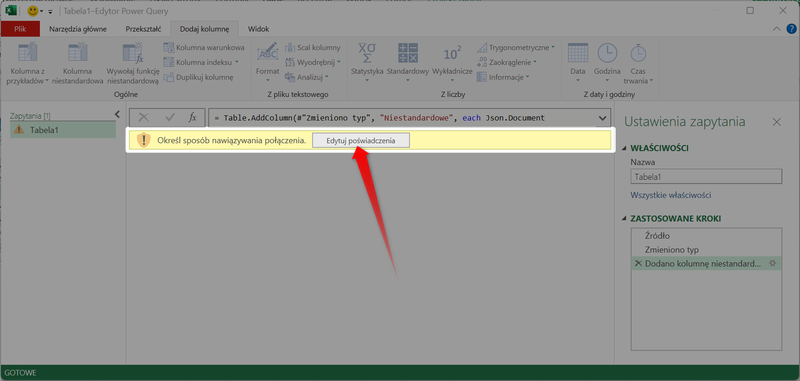
Task: Select the Dodaj kolumnę tab
Action: [205, 29]
